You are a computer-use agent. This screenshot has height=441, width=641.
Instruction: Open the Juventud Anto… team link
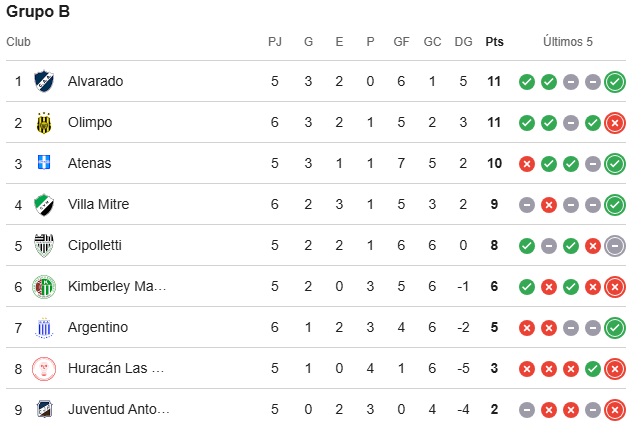point(119,409)
